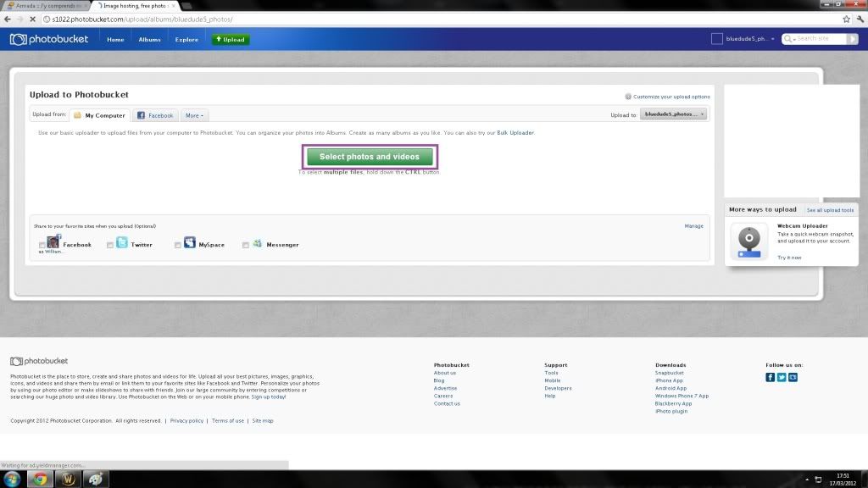Click the Messenger icon in share options
868x488 pixels.
click(x=258, y=243)
